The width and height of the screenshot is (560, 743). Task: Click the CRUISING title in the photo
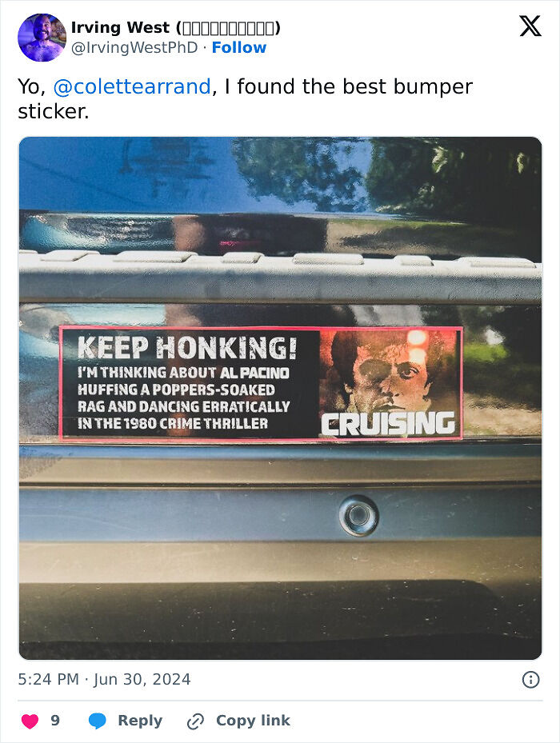[388, 424]
